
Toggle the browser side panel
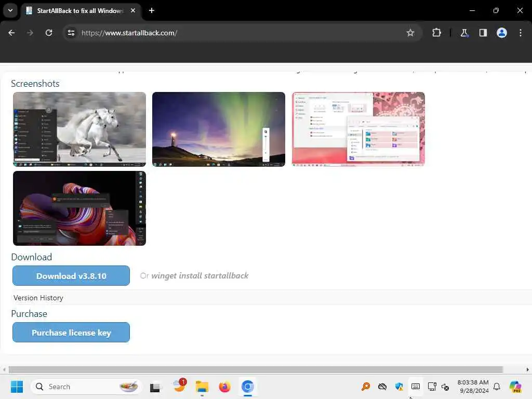click(483, 33)
